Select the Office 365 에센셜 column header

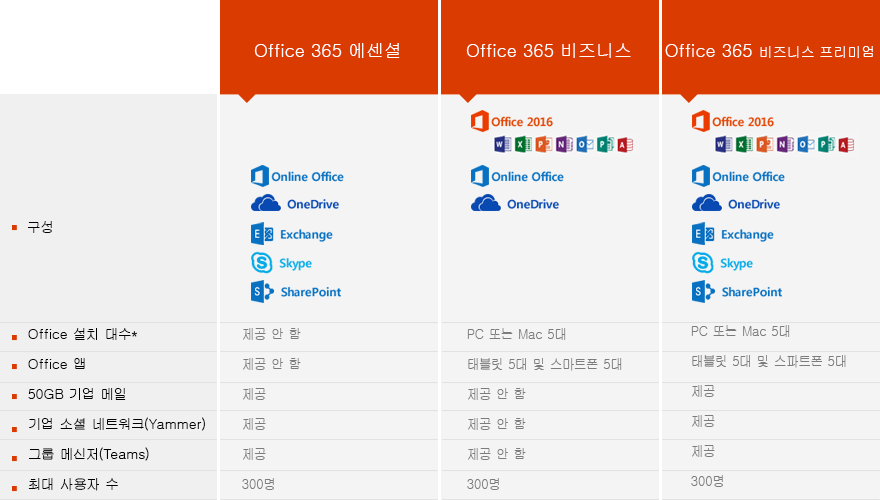pos(328,47)
